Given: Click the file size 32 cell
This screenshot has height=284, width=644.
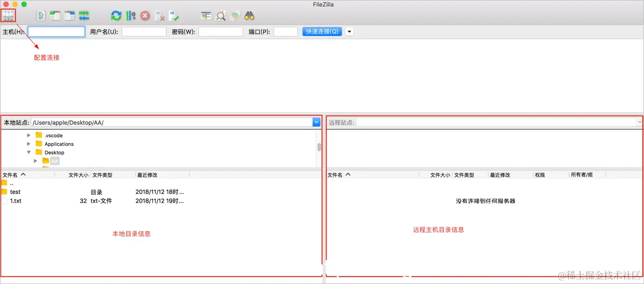Looking at the screenshot, I should (83, 201).
